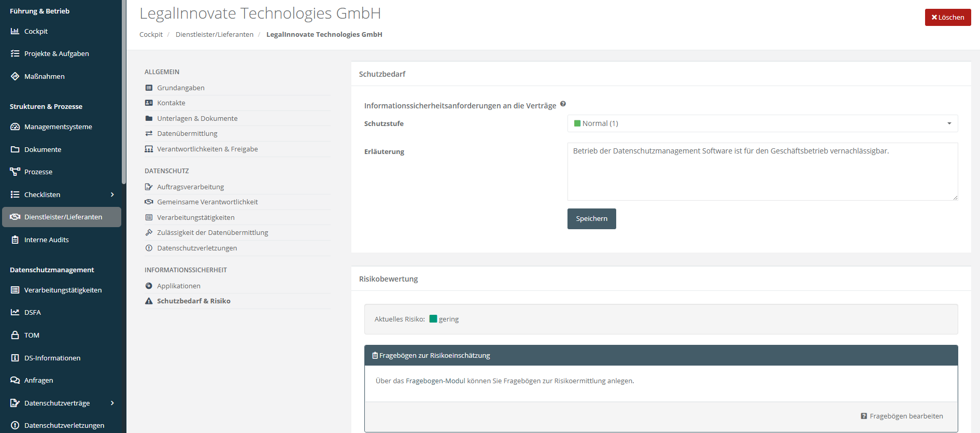Click the TOM lock icon
Viewport: 980px width, 433px height.
coord(15,335)
